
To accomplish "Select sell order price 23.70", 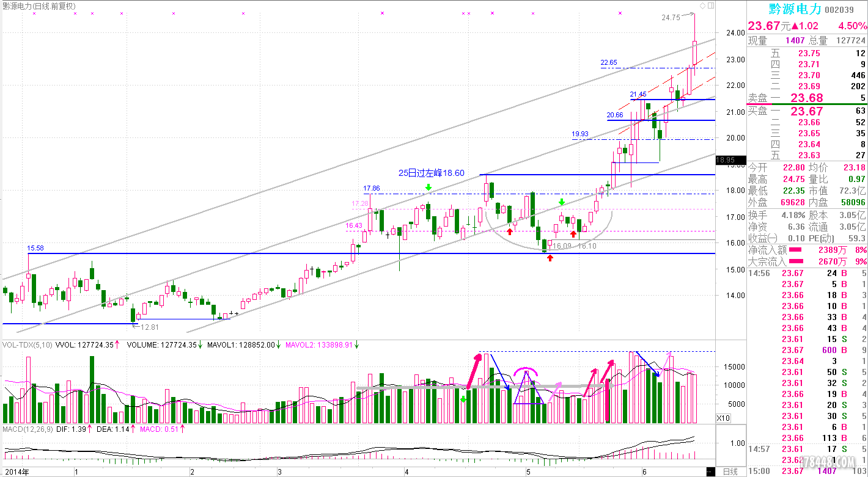I will 809,75.
